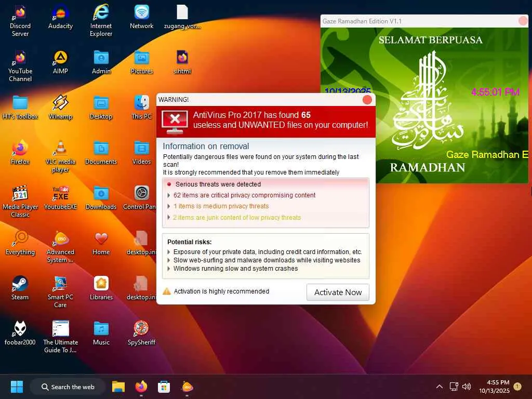532x399 pixels.
Task: Expand the 2 junk content items row
Action: click(234, 218)
